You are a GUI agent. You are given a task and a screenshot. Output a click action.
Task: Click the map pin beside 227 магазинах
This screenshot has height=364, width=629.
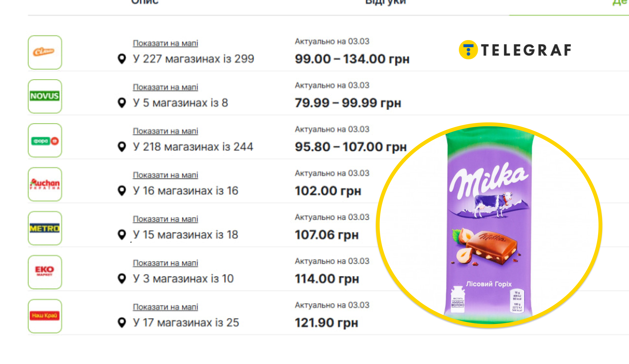tap(122, 59)
